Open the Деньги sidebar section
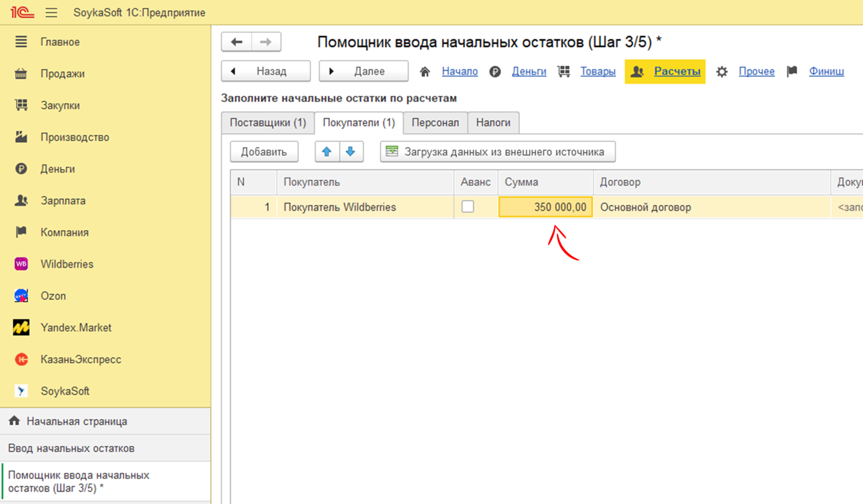Screen dimensions: 863x504 (x=58, y=169)
